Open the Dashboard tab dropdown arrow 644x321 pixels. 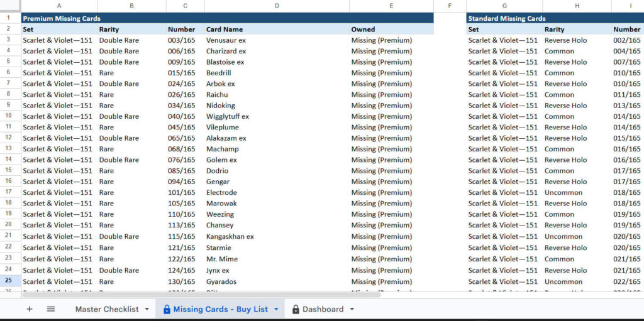pyautogui.click(x=352, y=309)
